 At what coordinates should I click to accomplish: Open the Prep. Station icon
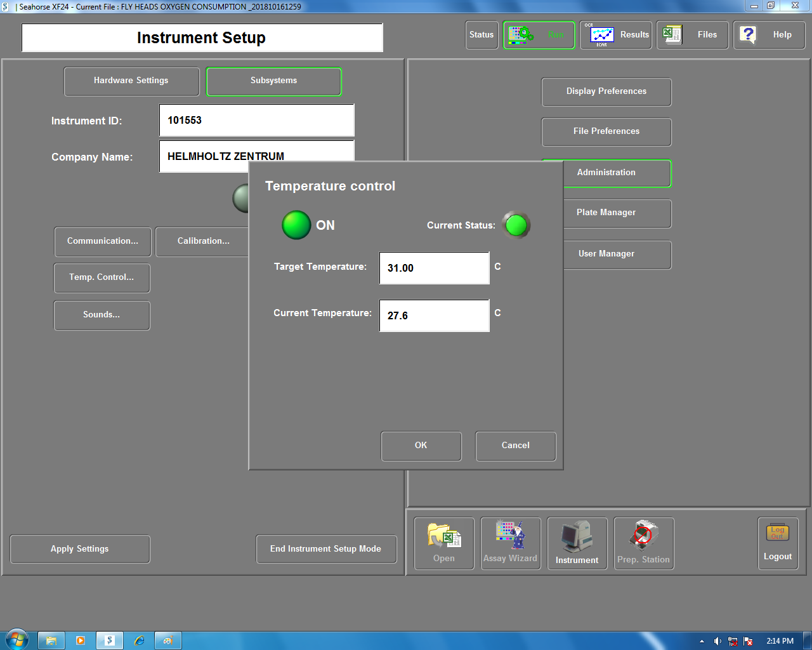tap(644, 543)
